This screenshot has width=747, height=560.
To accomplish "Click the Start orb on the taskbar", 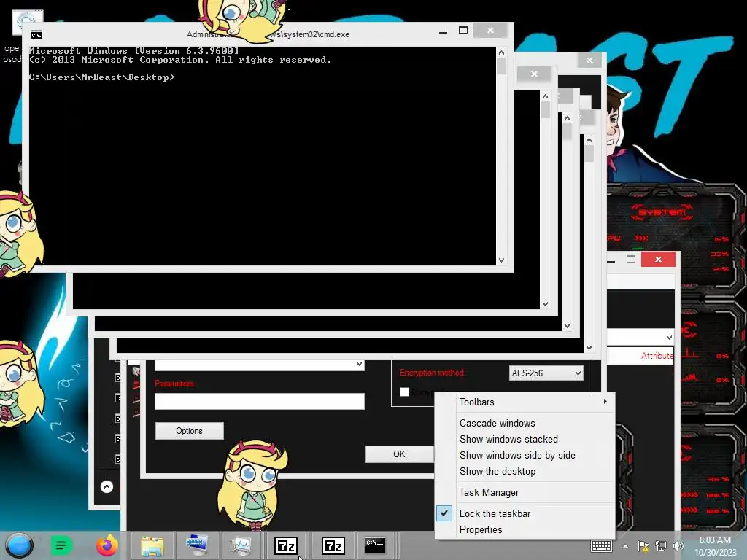I will click(19, 545).
